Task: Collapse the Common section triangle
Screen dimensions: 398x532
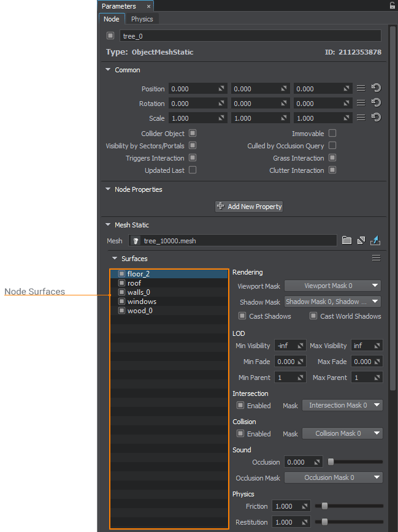Action: pyautogui.click(x=108, y=70)
